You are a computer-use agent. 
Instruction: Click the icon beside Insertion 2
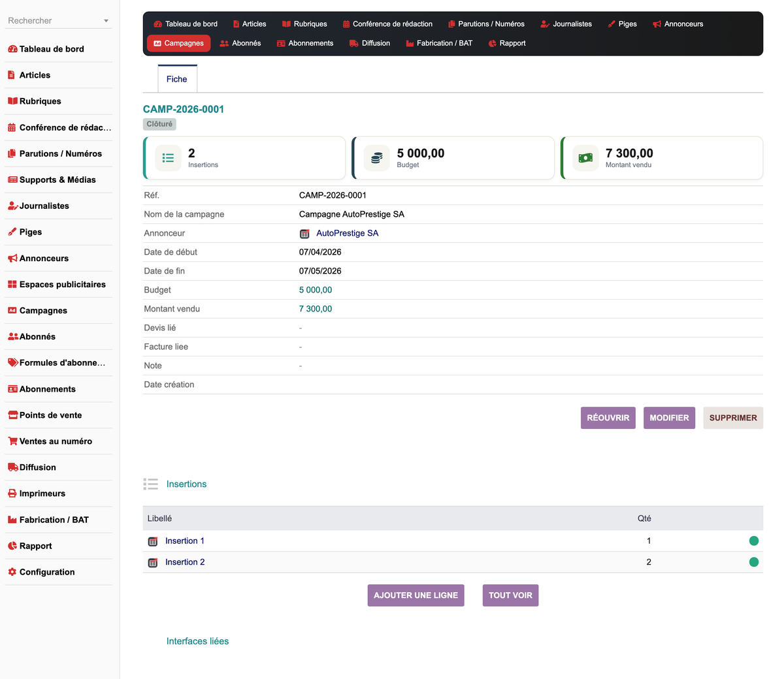pyautogui.click(x=153, y=563)
